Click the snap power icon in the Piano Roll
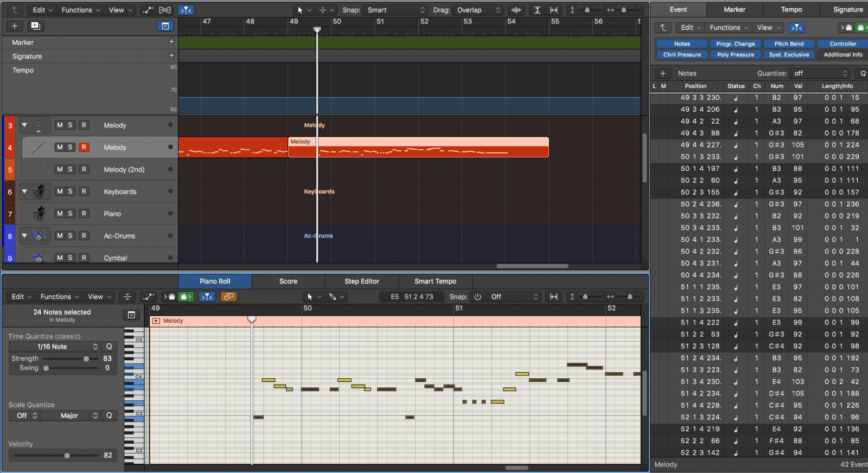 click(x=478, y=297)
